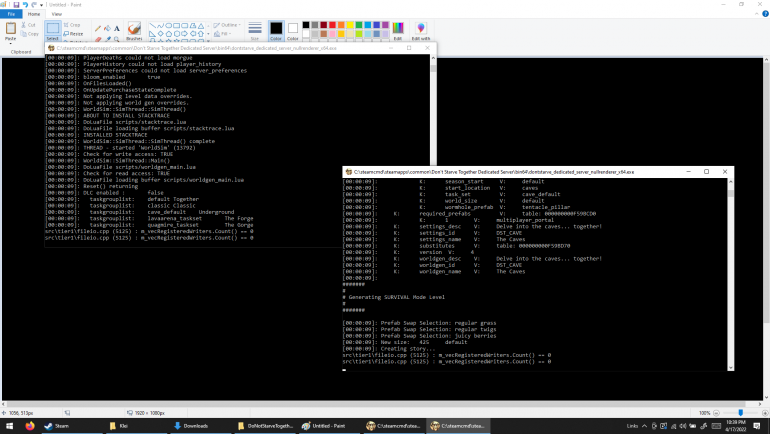Image resolution: width=770 pixels, height=434 pixels.
Task: Show hidden system tray icons
Action: pyautogui.click(x=644, y=426)
